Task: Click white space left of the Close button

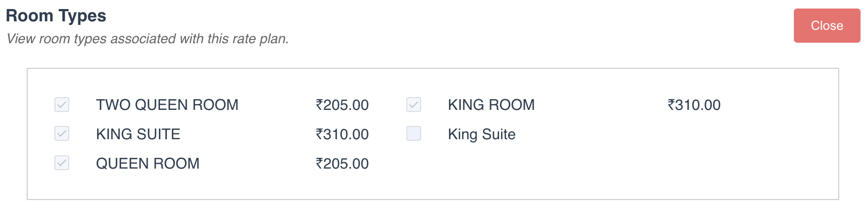Action: tap(586, 26)
